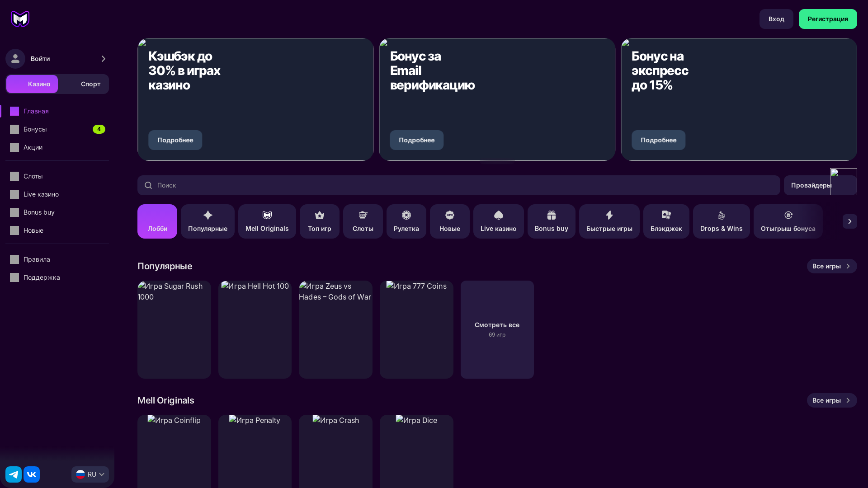Click the Отыгрыш бонуса icon
This screenshot has height=488, width=868.
pos(788,215)
